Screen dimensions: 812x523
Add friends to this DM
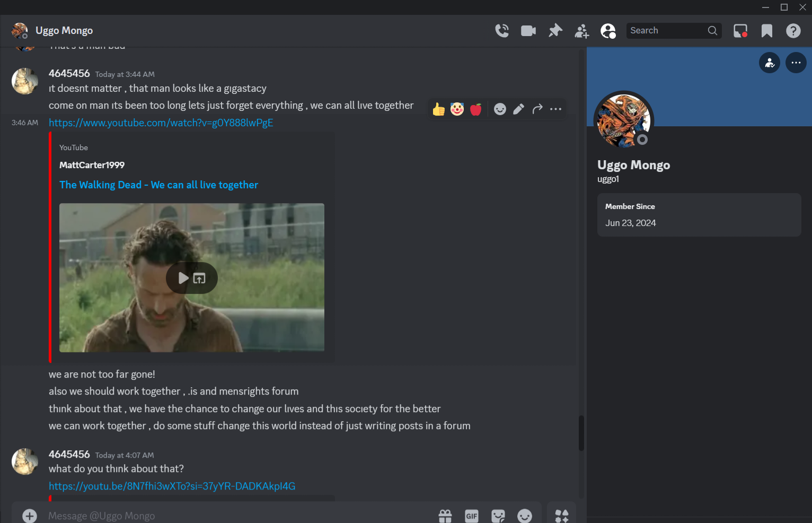[581, 31]
